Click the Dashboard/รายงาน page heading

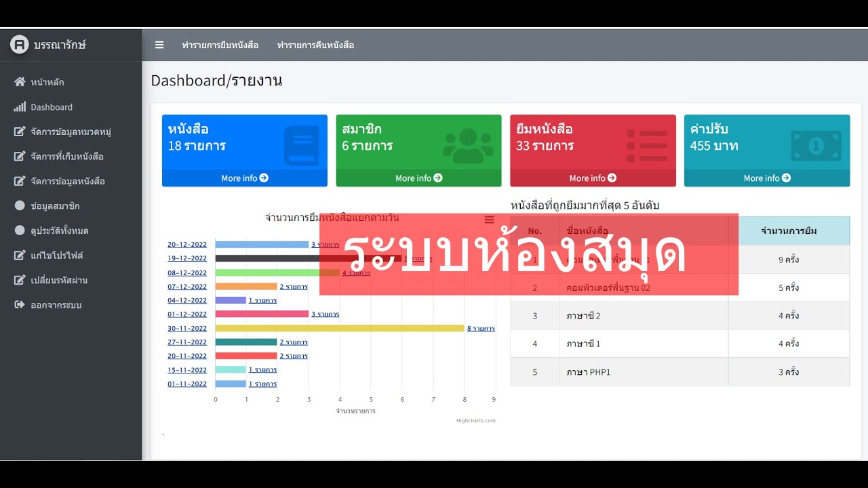(x=216, y=81)
